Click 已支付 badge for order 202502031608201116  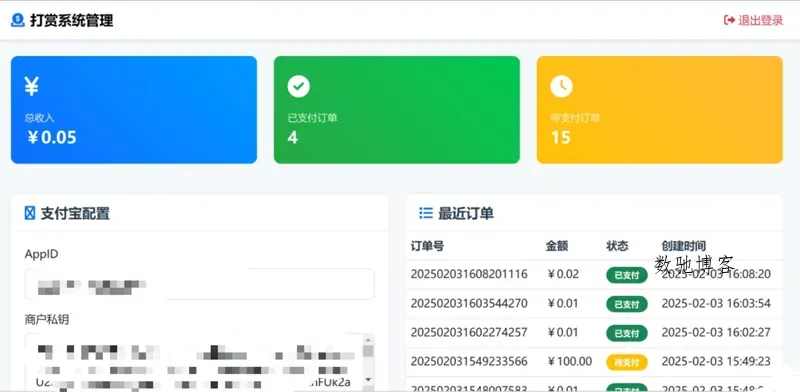coord(627,275)
